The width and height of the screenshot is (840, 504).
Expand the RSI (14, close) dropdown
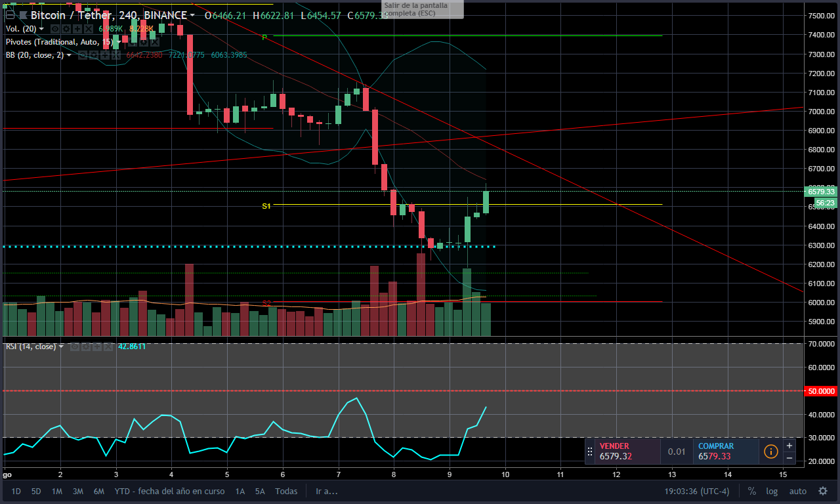[x=61, y=346]
